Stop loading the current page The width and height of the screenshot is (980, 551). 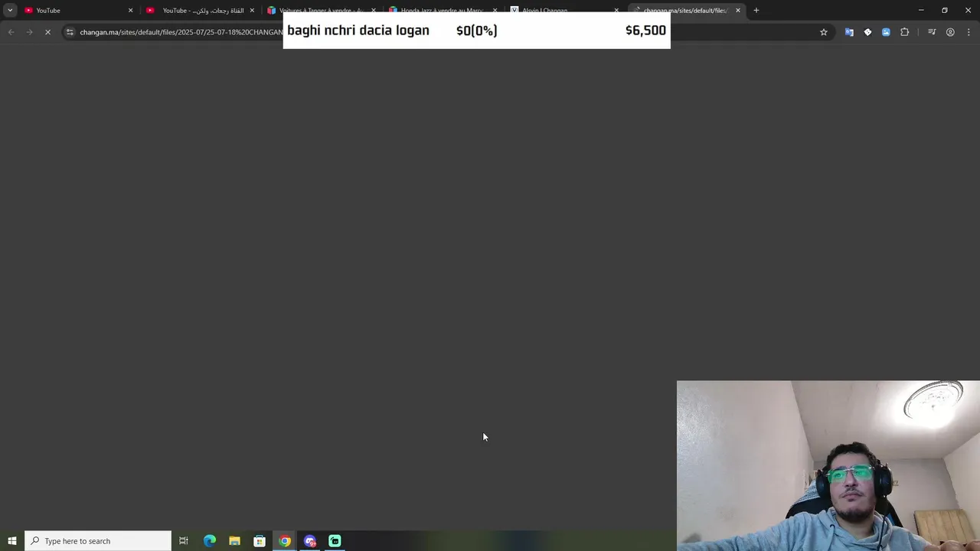coord(47,32)
